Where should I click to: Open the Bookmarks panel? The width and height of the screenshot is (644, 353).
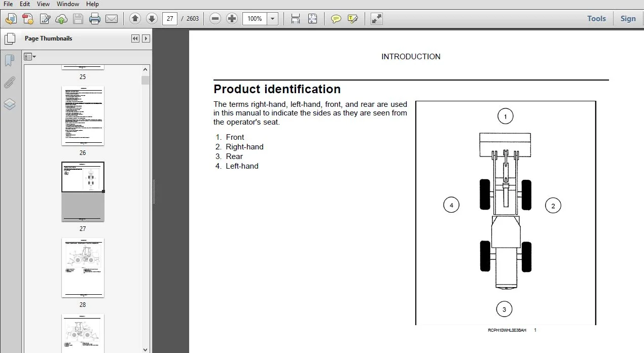pos(10,61)
